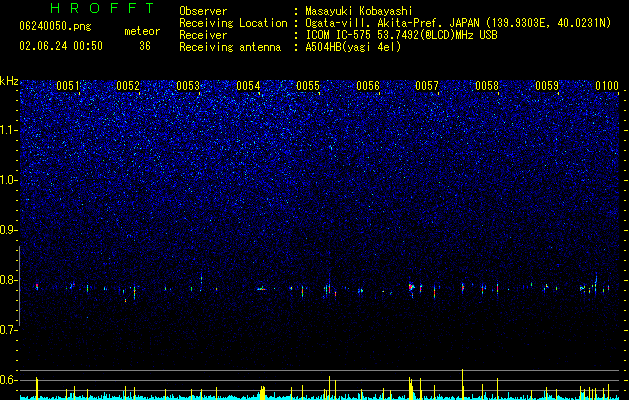Image resolution: width=629 pixels, height=400 pixels.
Task: Click the gray vertical range bar at left
Action: click(x=20, y=286)
